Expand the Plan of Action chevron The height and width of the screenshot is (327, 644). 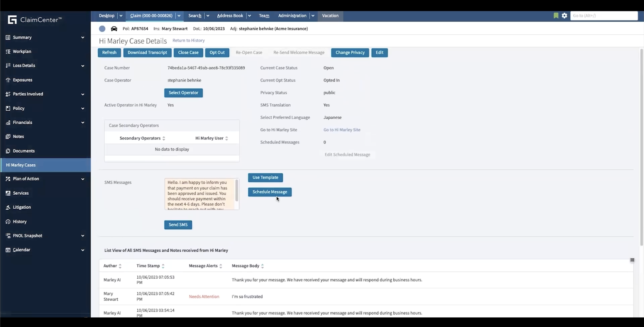(x=83, y=179)
